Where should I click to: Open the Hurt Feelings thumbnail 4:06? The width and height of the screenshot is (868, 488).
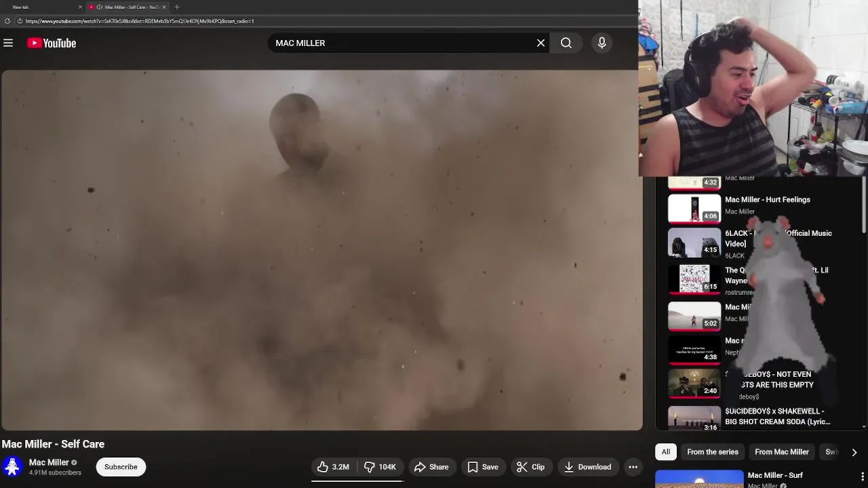pos(694,209)
